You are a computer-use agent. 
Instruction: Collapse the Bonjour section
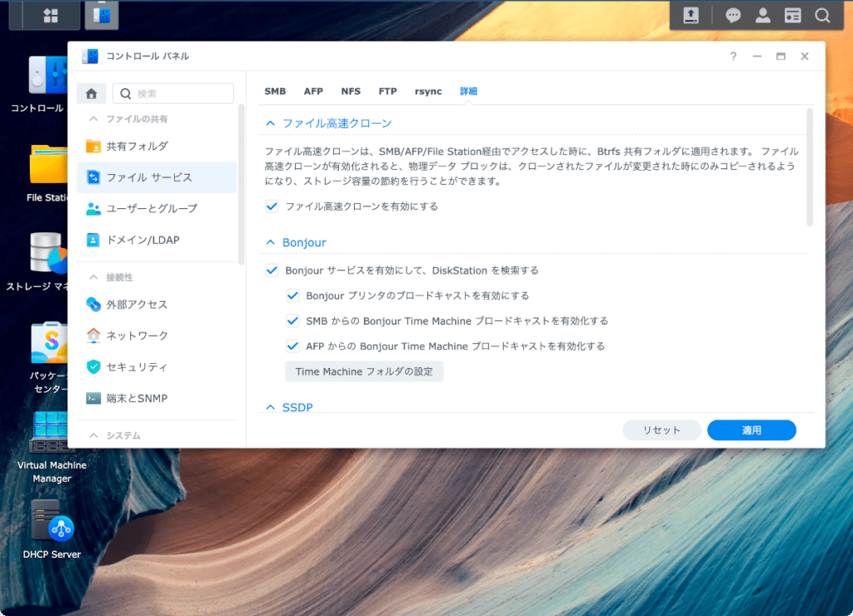pos(271,242)
